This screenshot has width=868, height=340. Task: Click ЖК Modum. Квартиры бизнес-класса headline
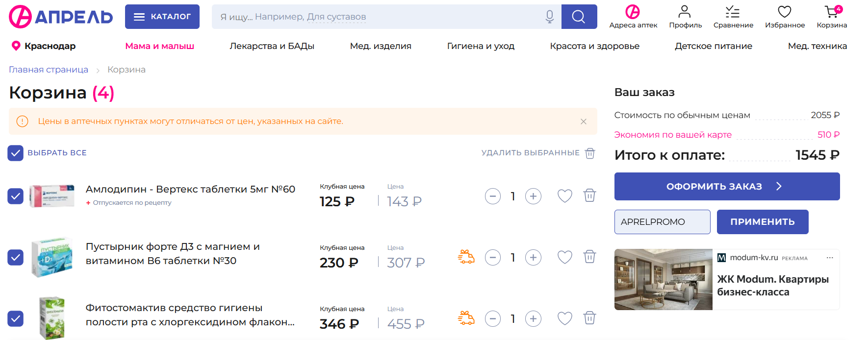click(x=773, y=286)
